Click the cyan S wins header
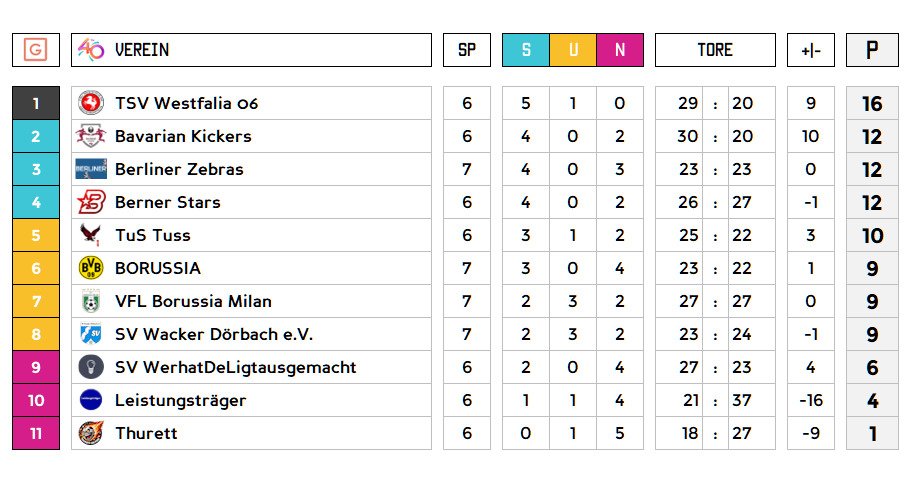The width and height of the screenshot is (911, 483). [x=526, y=50]
